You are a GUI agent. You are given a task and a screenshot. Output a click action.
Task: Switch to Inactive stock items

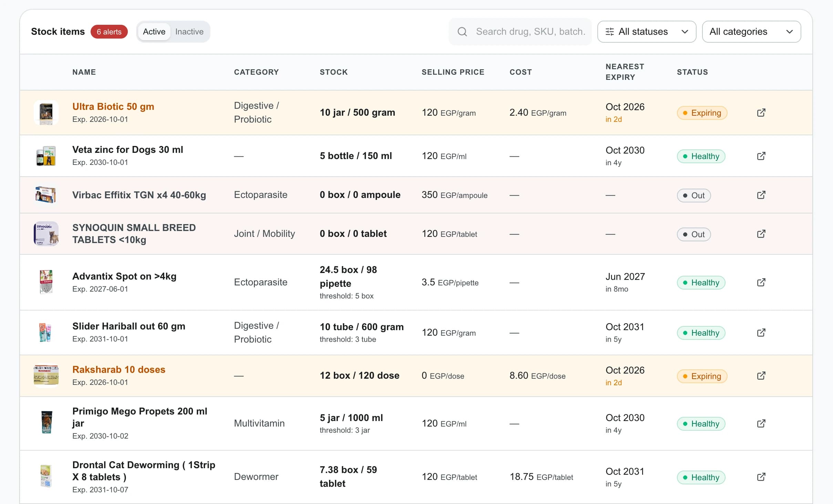click(x=189, y=32)
